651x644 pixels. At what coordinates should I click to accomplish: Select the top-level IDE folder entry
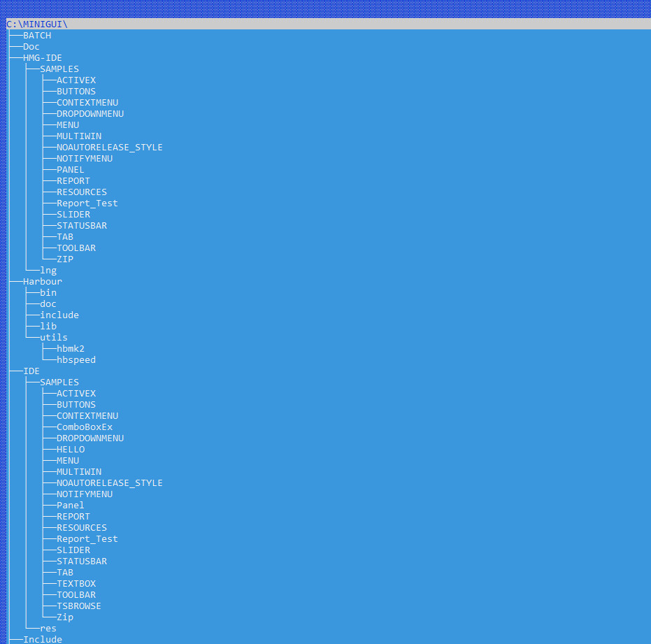[31, 371]
